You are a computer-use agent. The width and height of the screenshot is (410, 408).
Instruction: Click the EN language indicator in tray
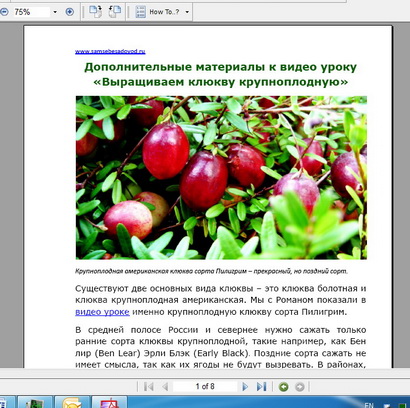pyautogui.click(x=369, y=405)
